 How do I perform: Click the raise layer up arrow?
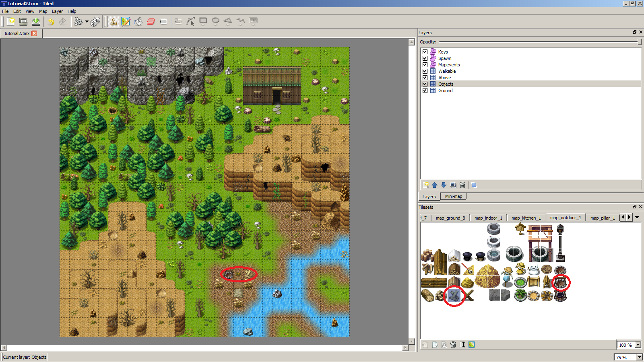[x=435, y=185]
